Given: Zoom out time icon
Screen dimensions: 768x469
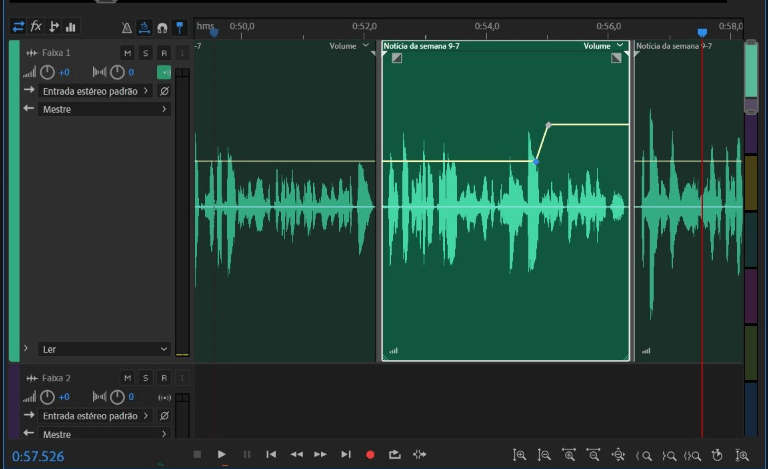Looking at the screenshot, I should (x=593, y=455).
